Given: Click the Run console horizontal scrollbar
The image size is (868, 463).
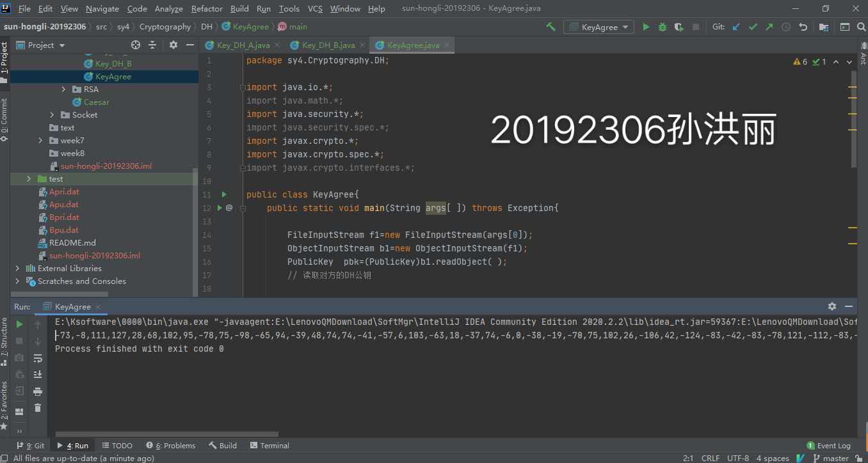Looking at the screenshot, I should (x=166, y=434).
